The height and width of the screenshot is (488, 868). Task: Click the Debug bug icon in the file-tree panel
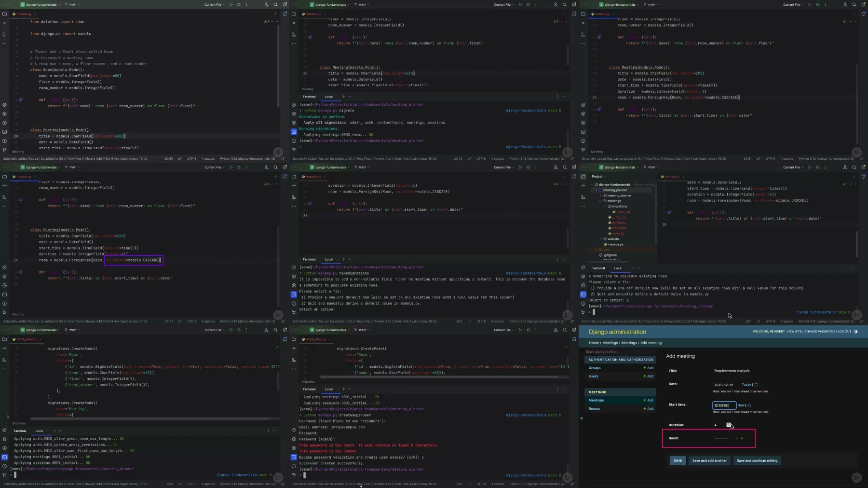coord(817,167)
